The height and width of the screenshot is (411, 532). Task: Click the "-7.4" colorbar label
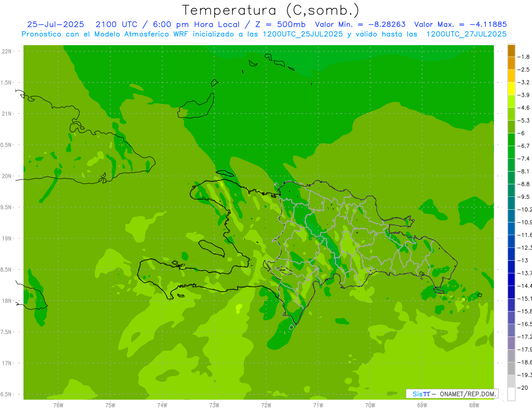point(524,158)
